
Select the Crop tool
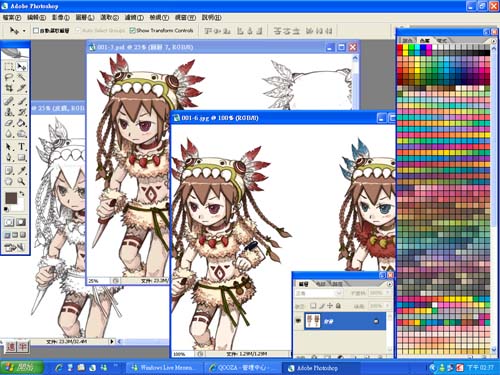click(x=9, y=88)
